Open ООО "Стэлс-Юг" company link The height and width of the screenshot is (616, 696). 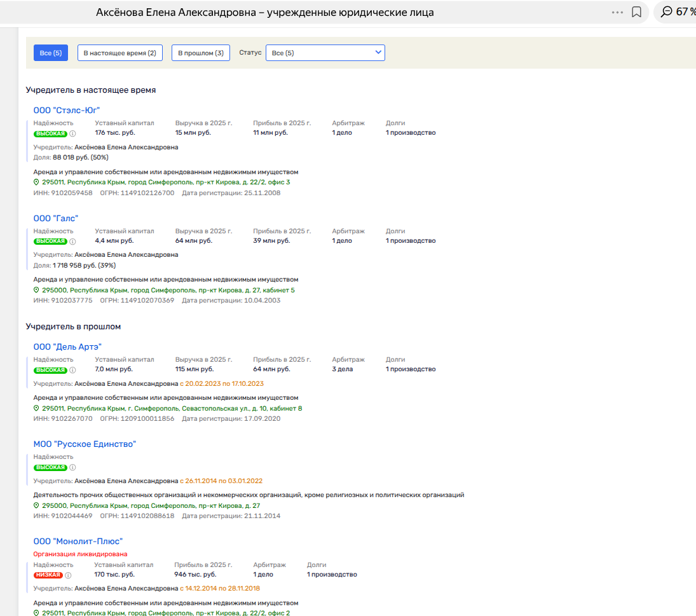(x=67, y=110)
